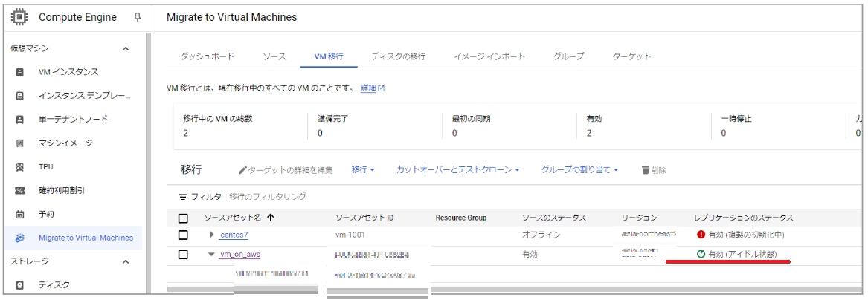Image resolution: width=868 pixels, height=300 pixels.
Task: Open カットオーバーとテストクローン dropdown
Action: click(458, 169)
